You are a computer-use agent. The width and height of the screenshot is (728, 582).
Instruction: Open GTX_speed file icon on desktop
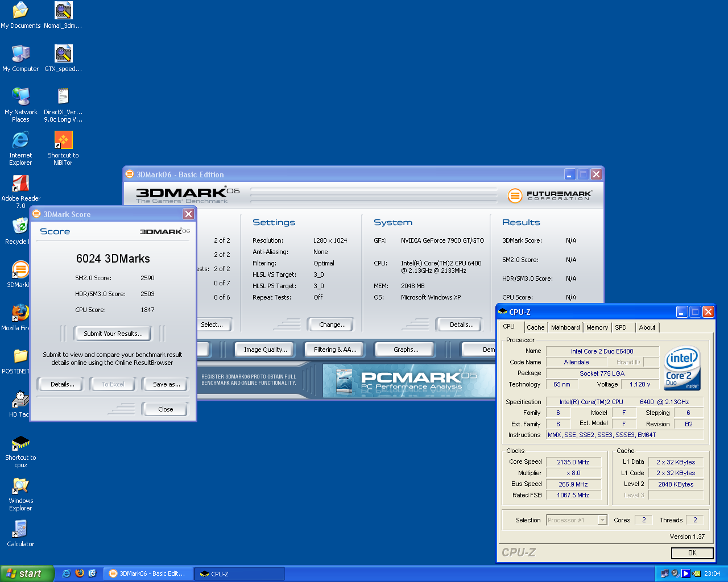pos(63,58)
